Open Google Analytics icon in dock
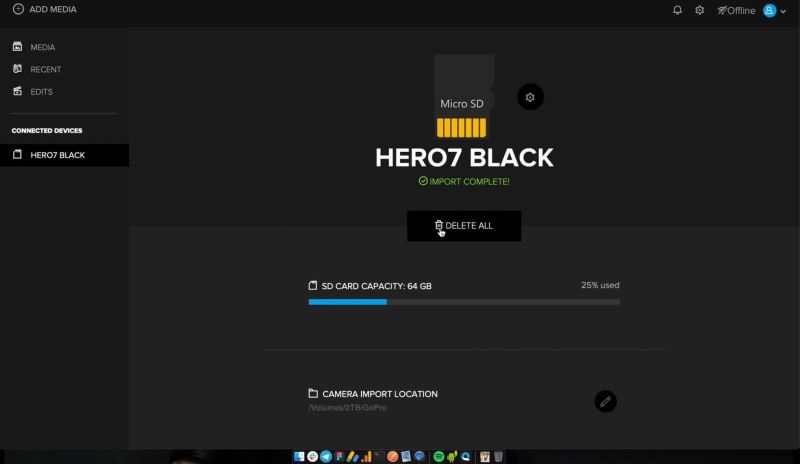800x464 pixels. 366,456
